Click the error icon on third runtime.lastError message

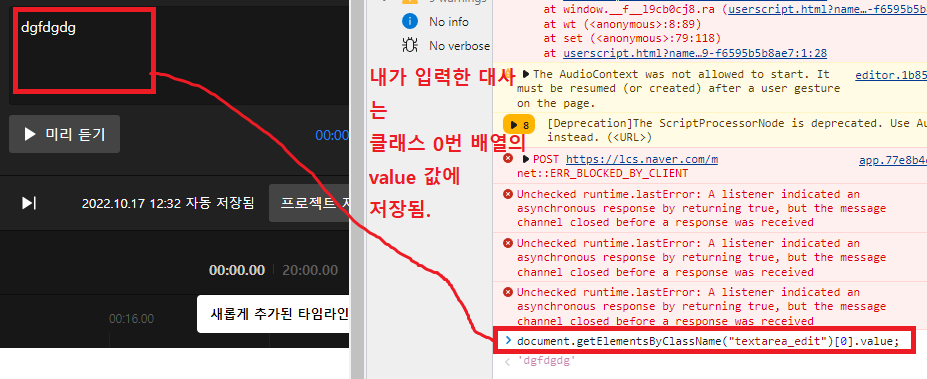pos(507,292)
